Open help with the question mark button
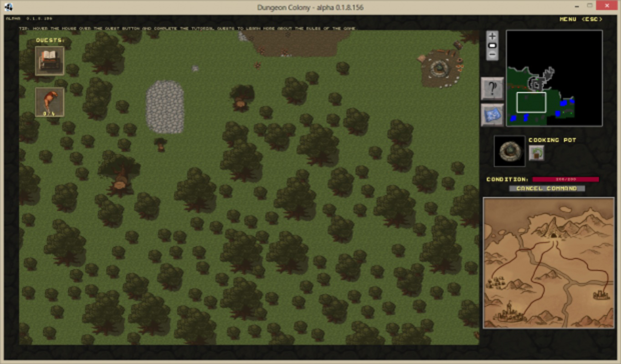 493,89
